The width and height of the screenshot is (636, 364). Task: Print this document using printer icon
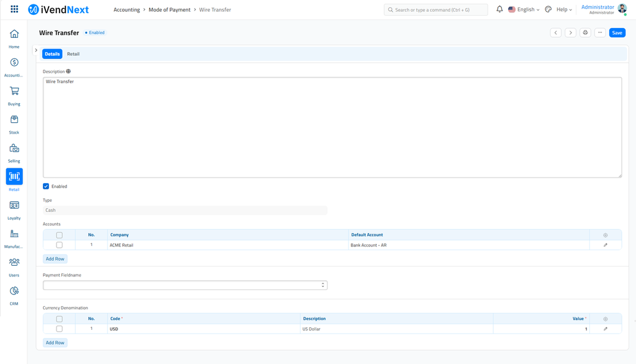tap(585, 33)
